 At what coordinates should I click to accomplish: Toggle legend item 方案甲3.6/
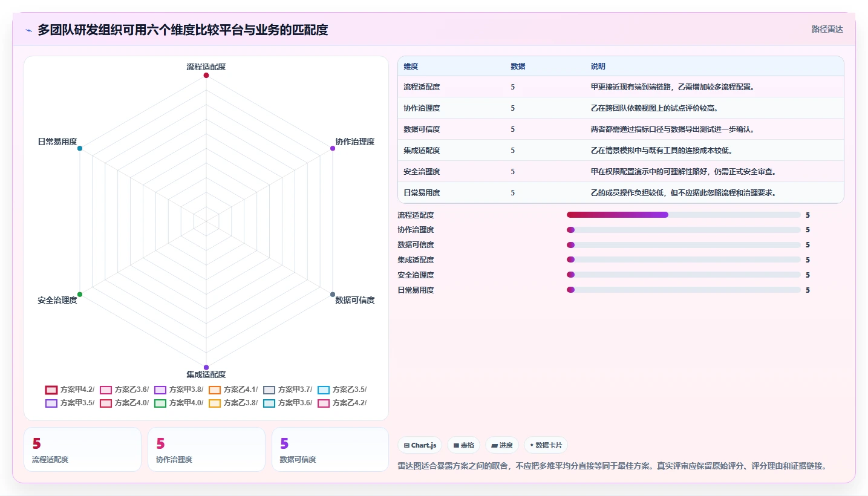287,403
